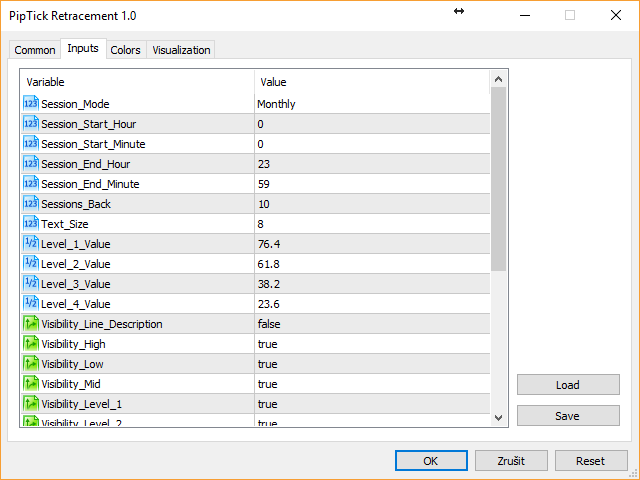
Task: Click the Level_2_Value double type icon
Action: tap(31, 264)
